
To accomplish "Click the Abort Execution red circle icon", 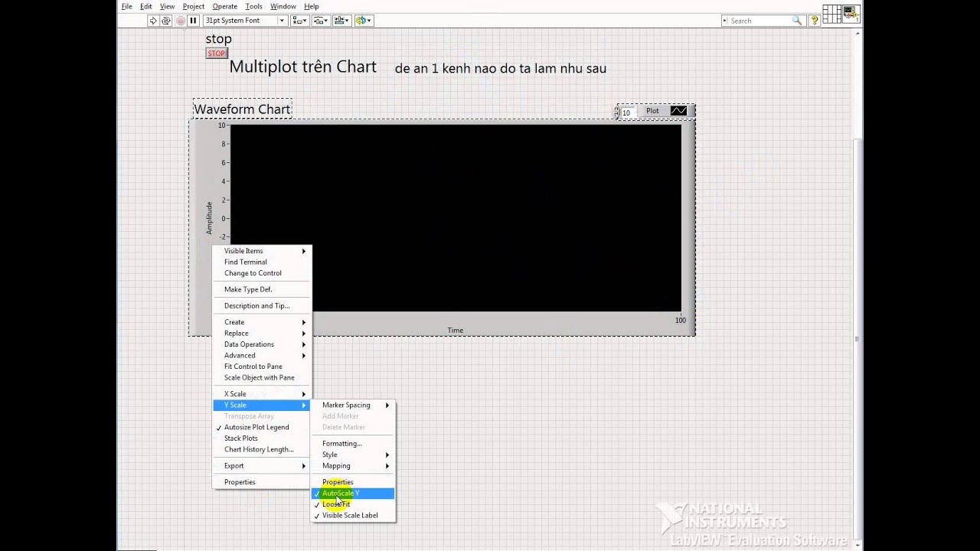I will pos(180,21).
